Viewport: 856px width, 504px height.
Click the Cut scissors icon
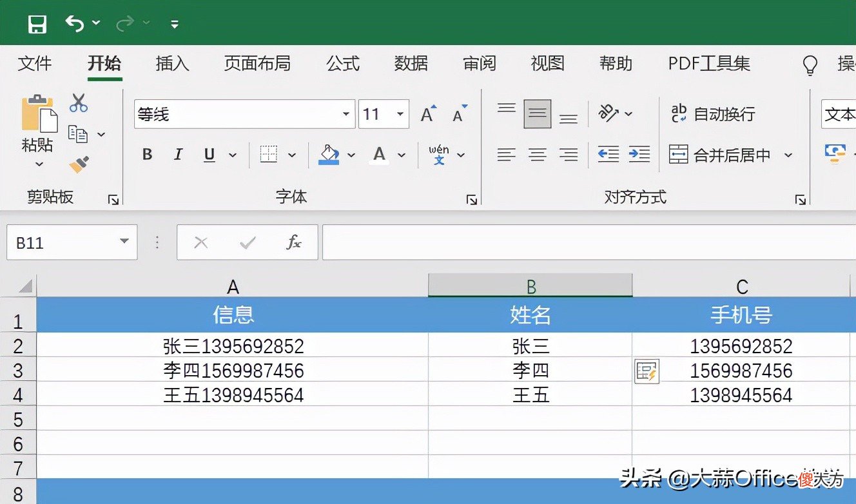(x=79, y=103)
